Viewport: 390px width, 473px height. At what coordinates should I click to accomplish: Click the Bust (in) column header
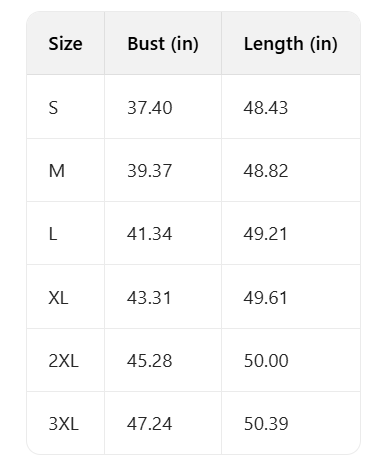click(x=163, y=44)
